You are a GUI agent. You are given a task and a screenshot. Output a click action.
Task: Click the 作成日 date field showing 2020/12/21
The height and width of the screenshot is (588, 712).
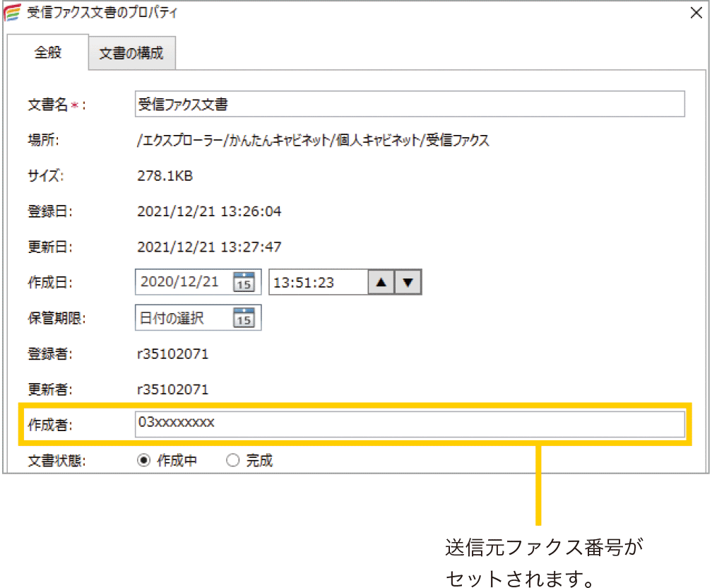tap(182, 282)
